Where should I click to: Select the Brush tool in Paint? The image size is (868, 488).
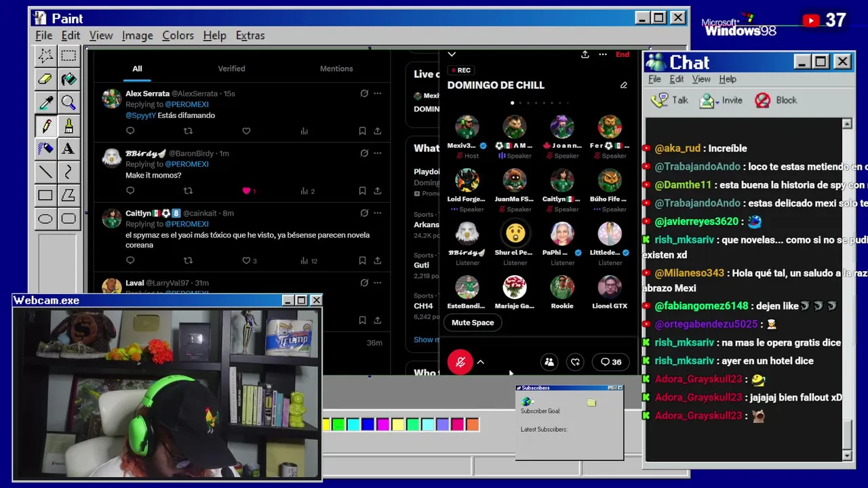tap(68, 125)
